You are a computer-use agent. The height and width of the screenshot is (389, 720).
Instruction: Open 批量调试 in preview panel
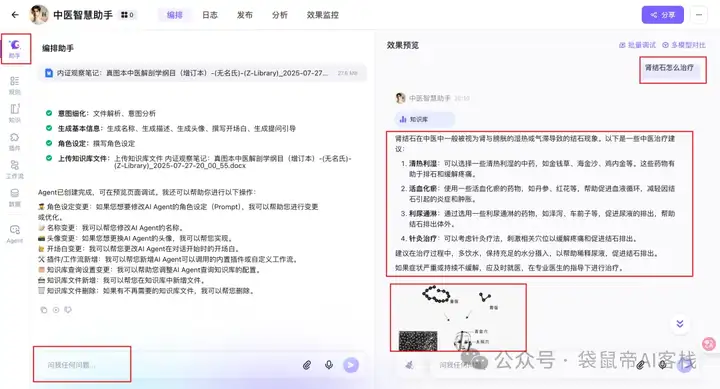point(637,45)
